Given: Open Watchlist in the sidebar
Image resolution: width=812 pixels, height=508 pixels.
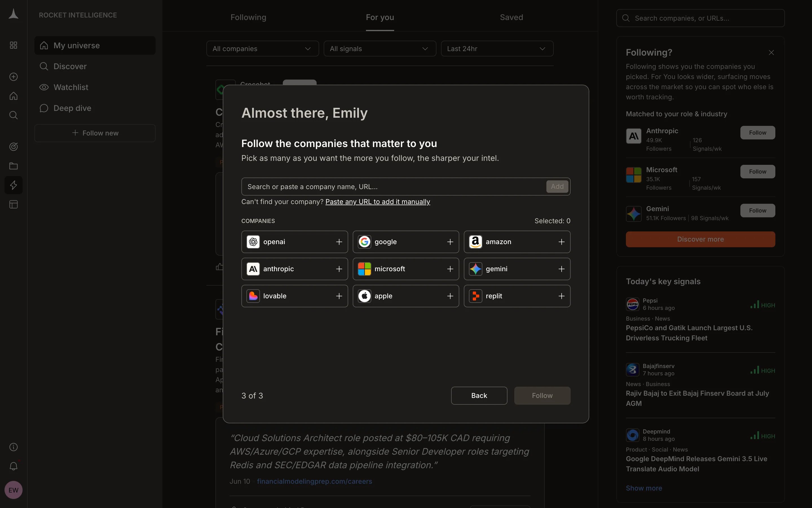Looking at the screenshot, I should [x=95, y=87].
